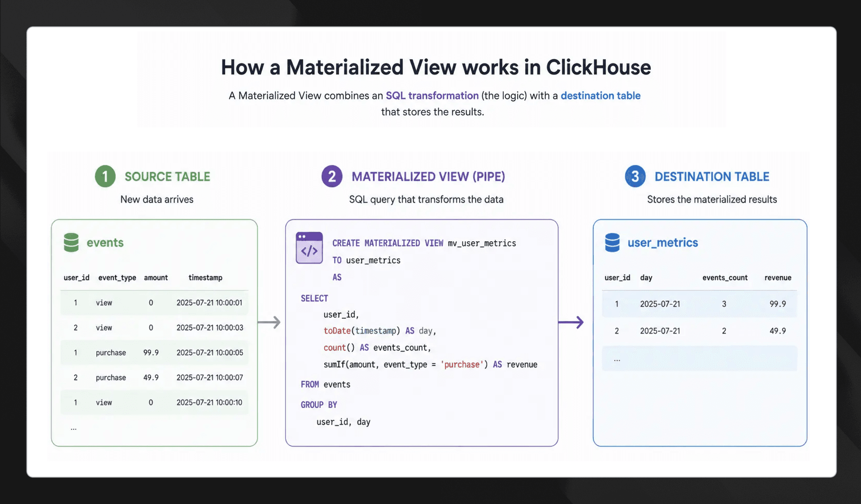
Task: Click the title "How a Materialized View works in ClickHouse"
Action: coord(436,67)
